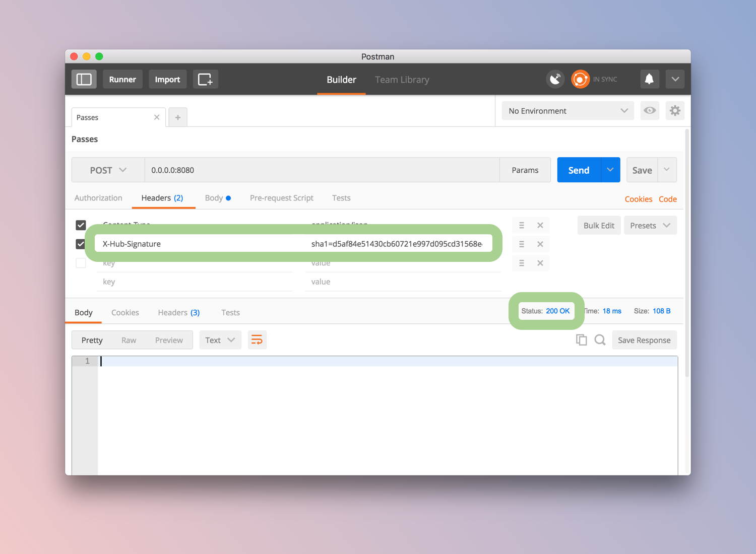Change the POST method dropdown
Viewport: 756px width, 554px height.
(108, 170)
